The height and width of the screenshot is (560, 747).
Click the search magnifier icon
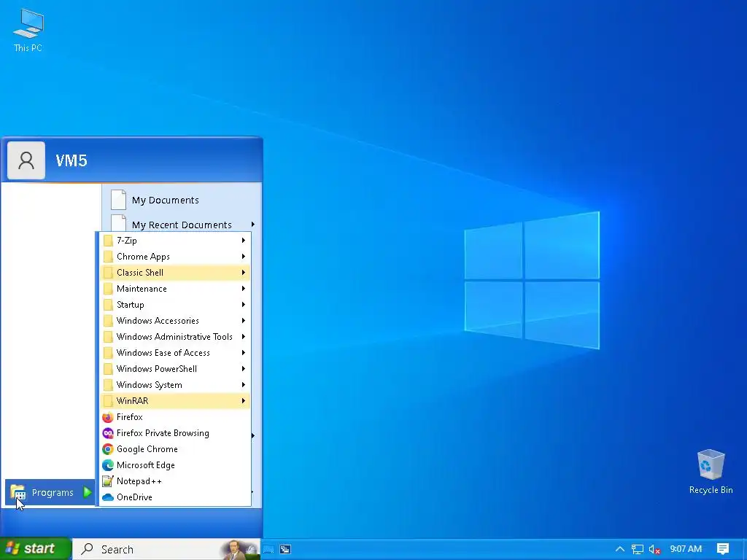pyautogui.click(x=88, y=549)
